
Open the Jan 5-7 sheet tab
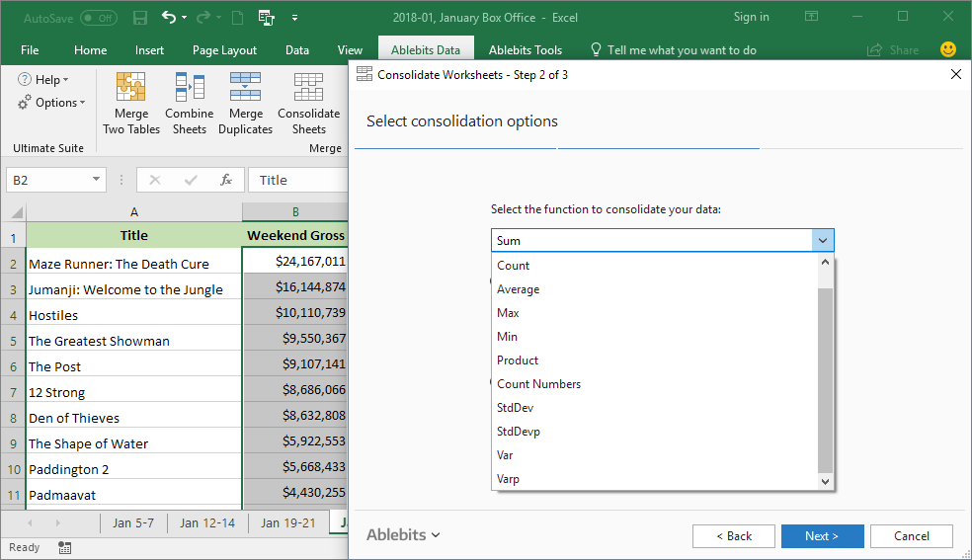133,522
